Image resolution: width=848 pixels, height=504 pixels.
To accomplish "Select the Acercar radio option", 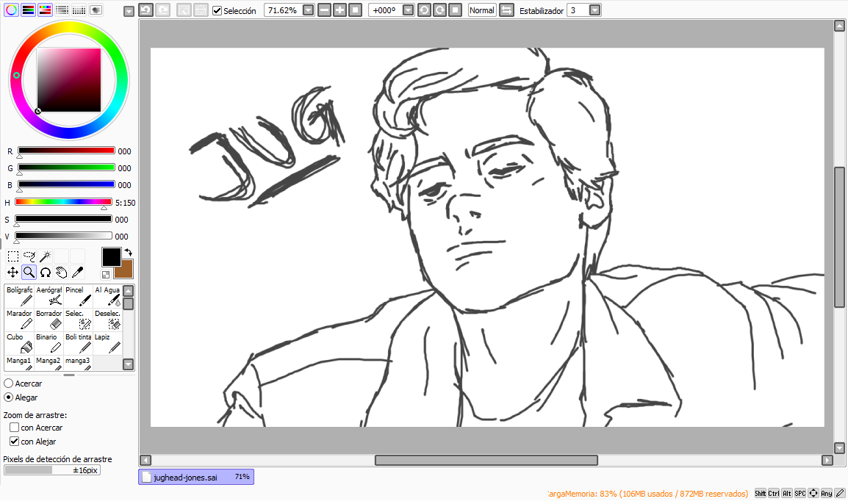I will [x=9, y=384].
